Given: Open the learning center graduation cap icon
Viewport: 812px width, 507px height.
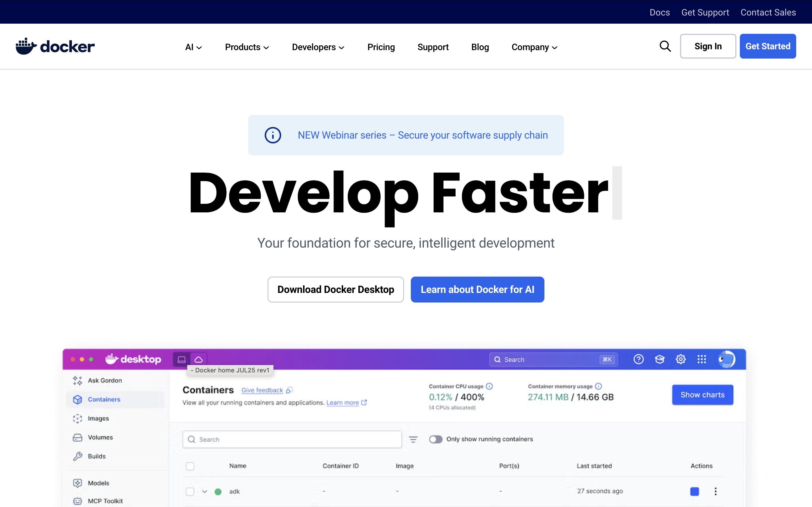Looking at the screenshot, I should point(659,359).
